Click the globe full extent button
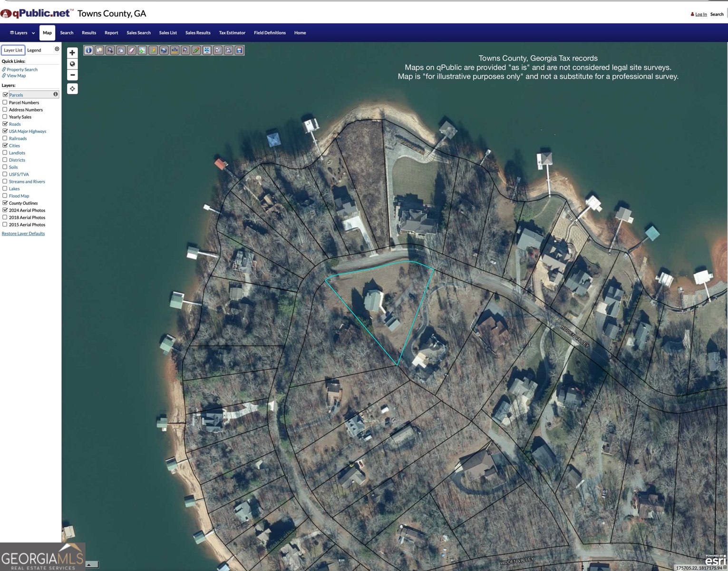The height and width of the screenshot is (571, 728). [72, 64]
